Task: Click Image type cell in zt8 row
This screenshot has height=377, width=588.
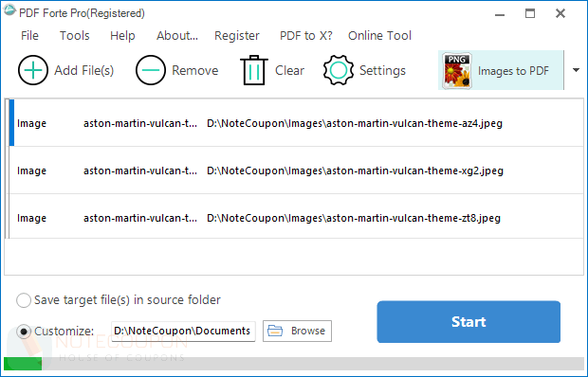Action: click(x=31, y=218)
